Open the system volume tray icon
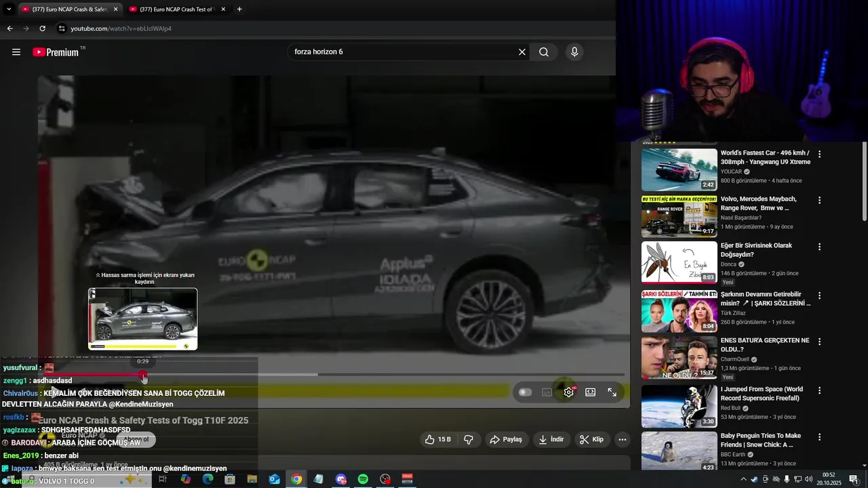This screenshot has width=868, height=488. tap(808, 479)
